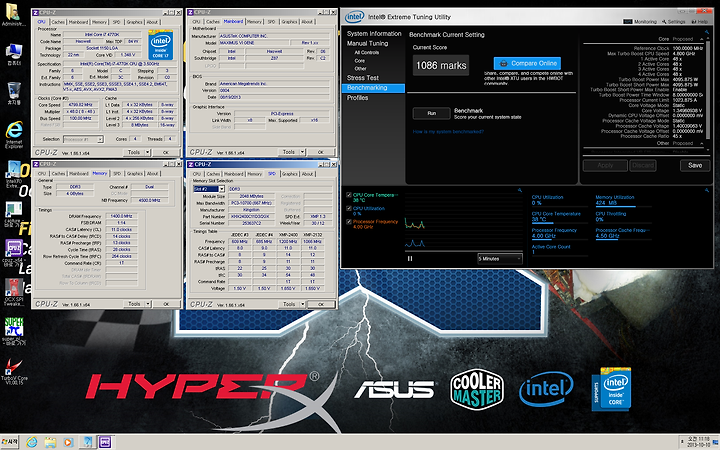
Task: Open File Explorer from the taskbar
Action: (50, 442)
